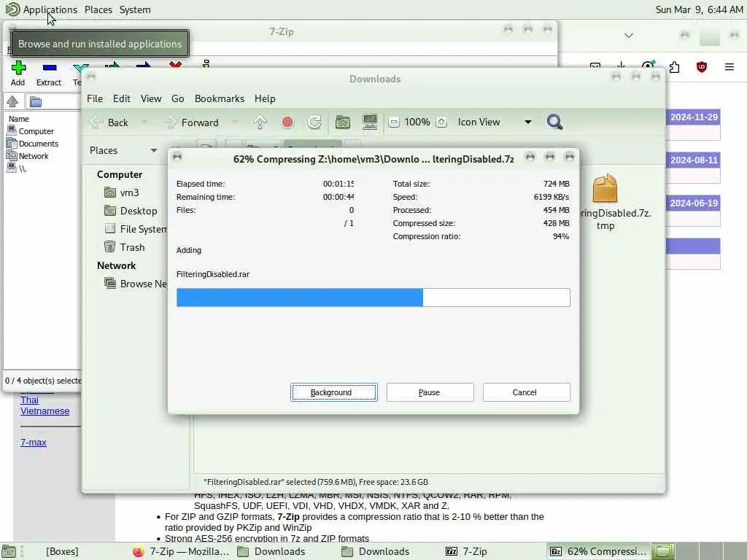747x560 pixels.
Task: Click the clock in the top panel
Action: click(699, 9)
